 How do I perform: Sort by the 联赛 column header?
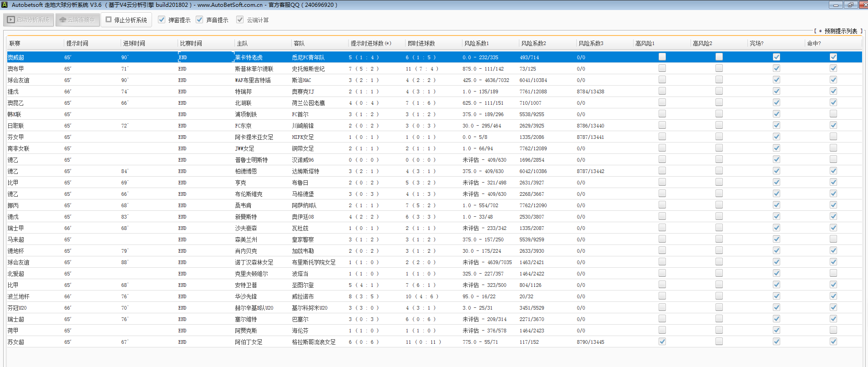pyautogui.click(x=15, y=44)
